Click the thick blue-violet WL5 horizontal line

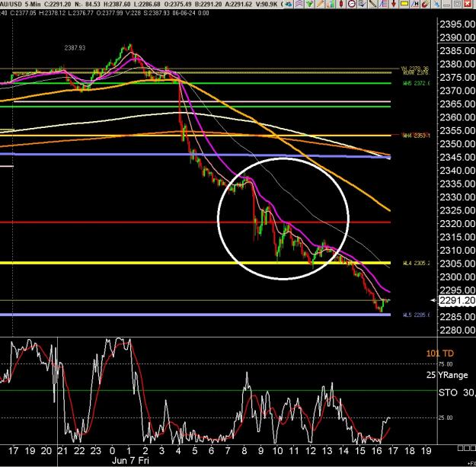pyautogui.click(x=195, y=315)
